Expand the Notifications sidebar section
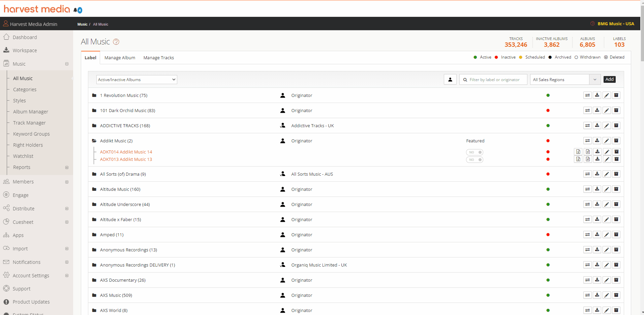Image resolution: width=644 pixels, height=315 pixels. 67,262
